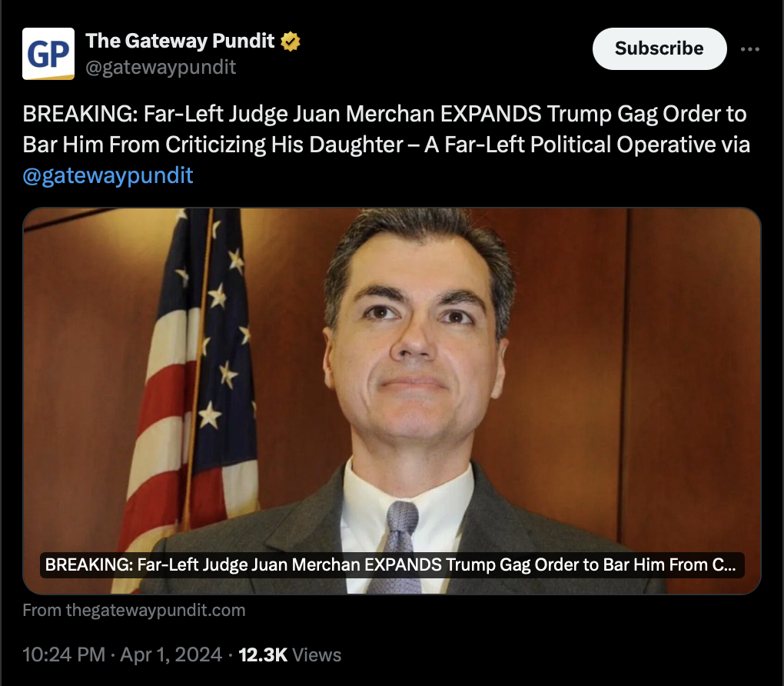Open the three-dot more options menu
Image resolution: width=784 pixels, height=686 pixels.
[750, 49]
